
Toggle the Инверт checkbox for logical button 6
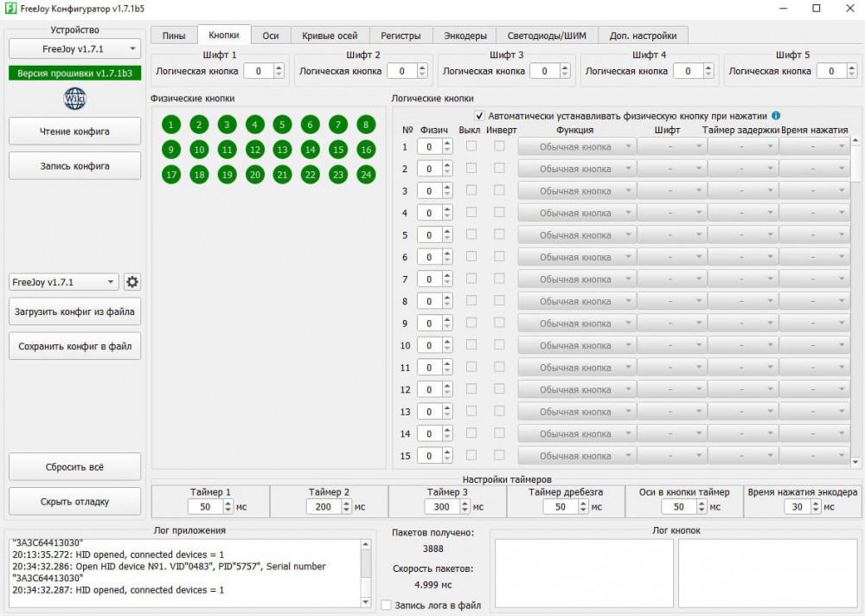499,257
